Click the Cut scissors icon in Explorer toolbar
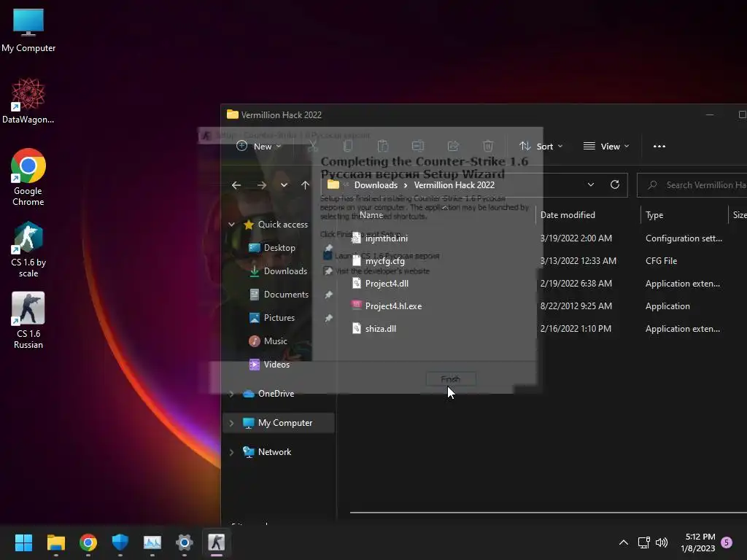This screenshot has width=747, height=560. coord(313,146)
